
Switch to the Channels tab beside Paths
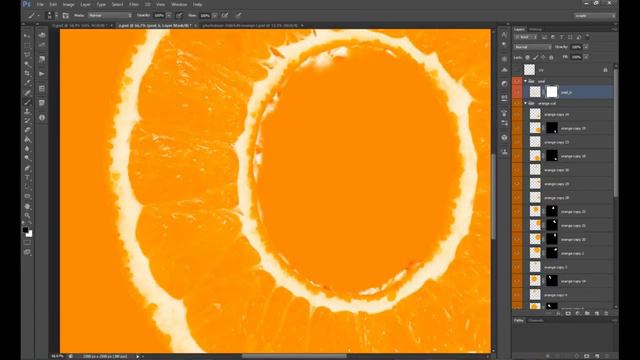point(536,321)
